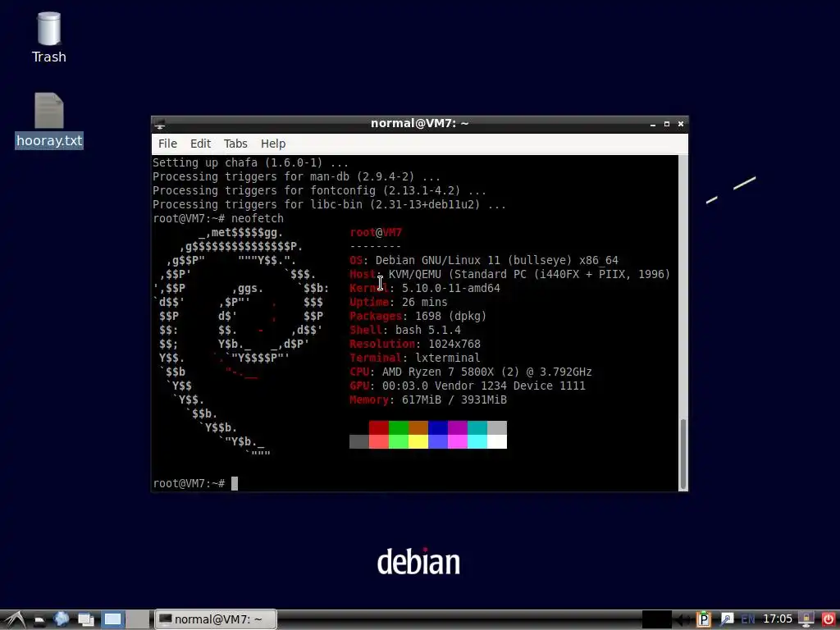Click the 'normal@VM7: ~' window title text
The image size is (840, 630).
click(x=419, y=123)
